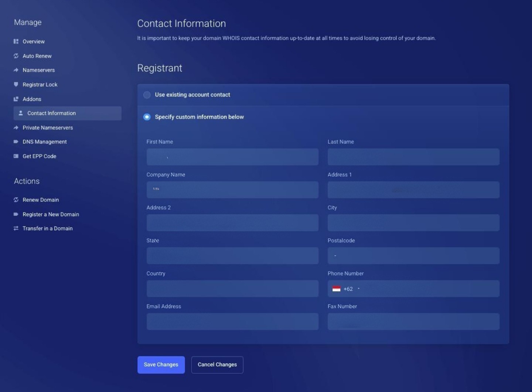Click the Indonesia flag in the phone field

tap(336, 289)
